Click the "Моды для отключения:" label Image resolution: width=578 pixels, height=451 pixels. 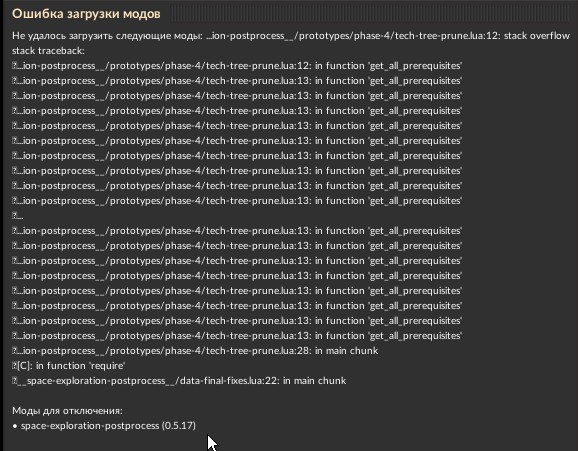[x=67, y=411]
